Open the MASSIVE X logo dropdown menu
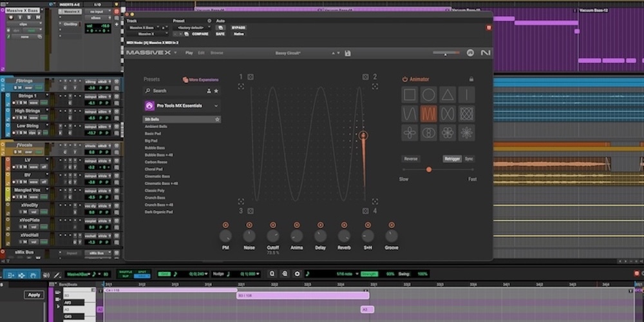This screenshot has height=322, width=644. tap(175, 53)
